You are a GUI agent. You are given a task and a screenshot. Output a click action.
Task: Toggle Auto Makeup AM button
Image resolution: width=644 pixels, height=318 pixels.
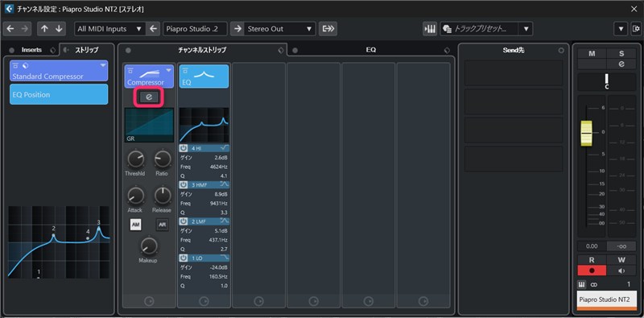tap(135, 225)
